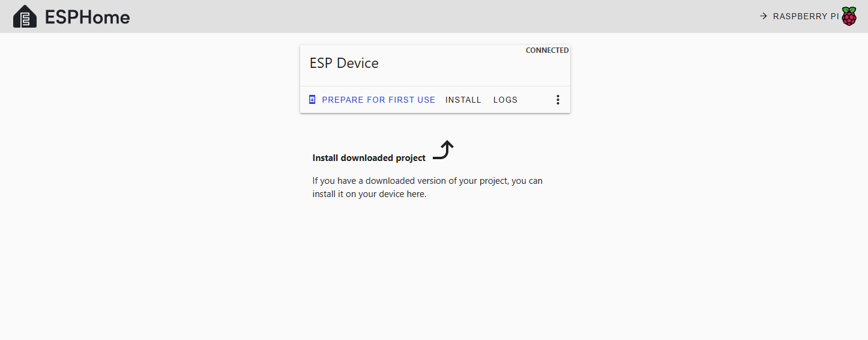Click the "Install downloaded project" heading
The height and width of the screenshot is (340, 868).
pos(369,158)
